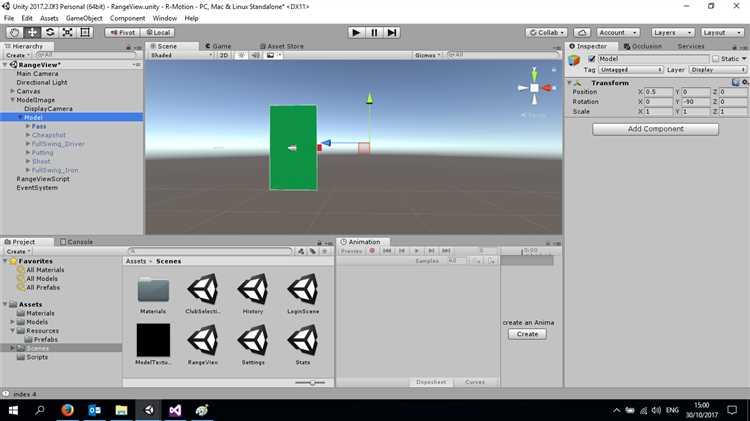Click the Position X field

(x=658, y=92)
